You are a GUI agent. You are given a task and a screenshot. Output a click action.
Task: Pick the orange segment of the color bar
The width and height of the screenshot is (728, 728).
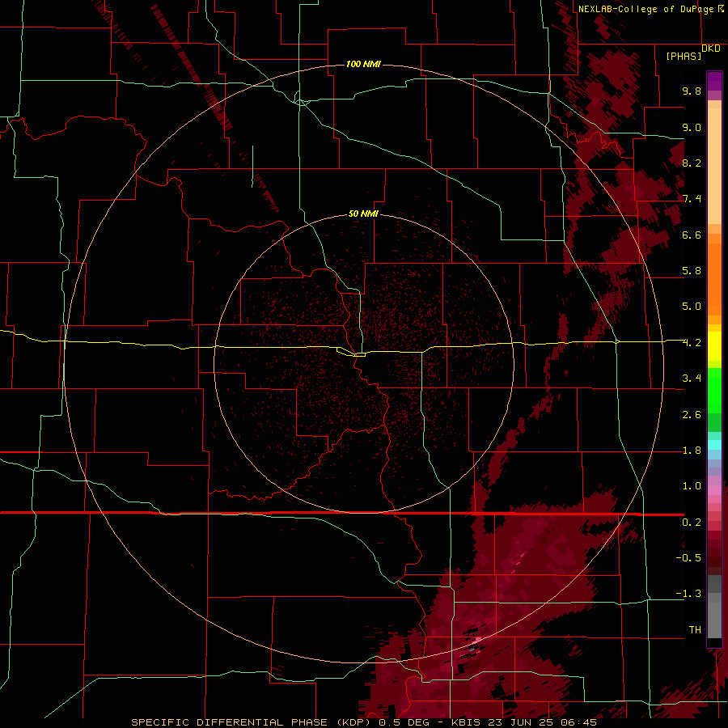click(714, 280)
